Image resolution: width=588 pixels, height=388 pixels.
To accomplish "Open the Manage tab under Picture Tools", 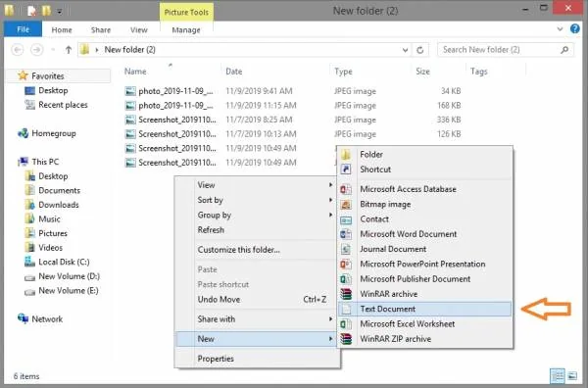I will point(186,30).
